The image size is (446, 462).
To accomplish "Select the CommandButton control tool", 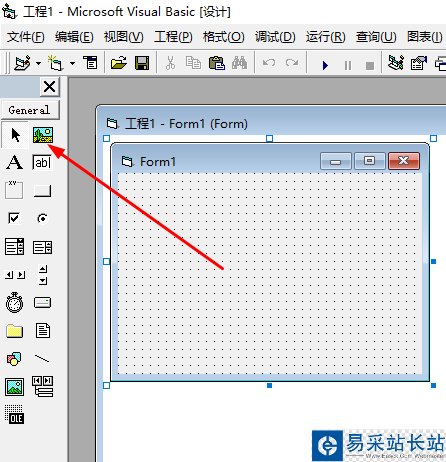I will (42, 191).
